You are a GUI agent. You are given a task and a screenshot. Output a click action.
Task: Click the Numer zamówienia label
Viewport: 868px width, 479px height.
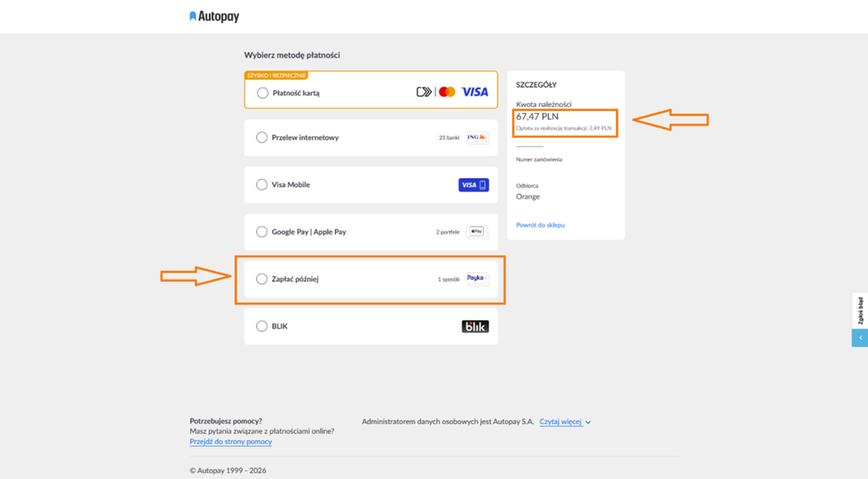coord(539,159)
